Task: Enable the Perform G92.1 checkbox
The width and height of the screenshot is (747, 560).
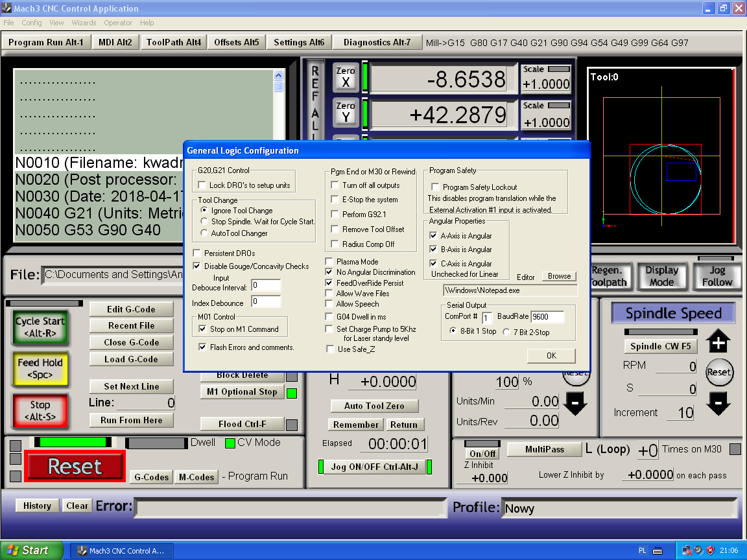Action: pos(335,215)
